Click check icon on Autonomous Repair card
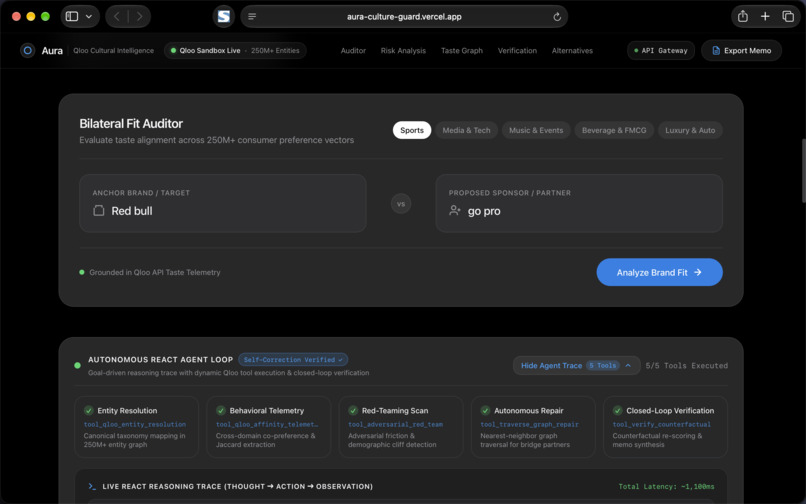Image resolution: width=806 pixels, height=504 pixels. coord(485,410)
